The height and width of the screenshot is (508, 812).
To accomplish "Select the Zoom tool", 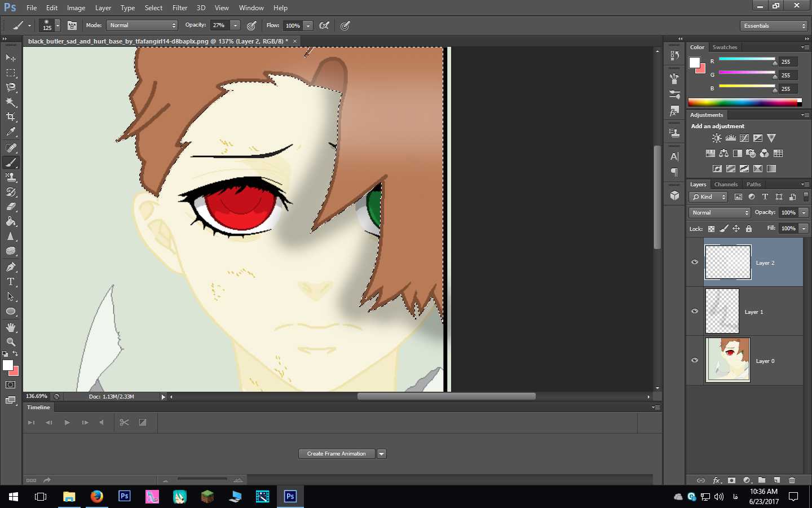I will (x=11, y=342).
